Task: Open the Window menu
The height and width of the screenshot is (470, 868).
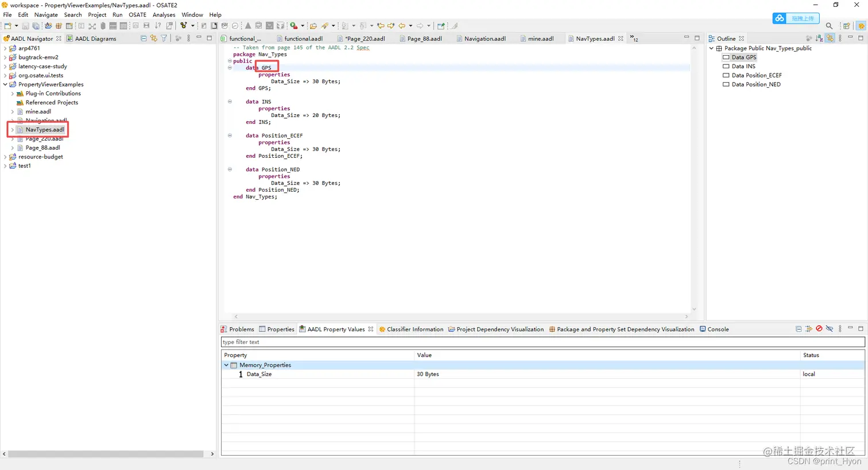Action: 192,15
